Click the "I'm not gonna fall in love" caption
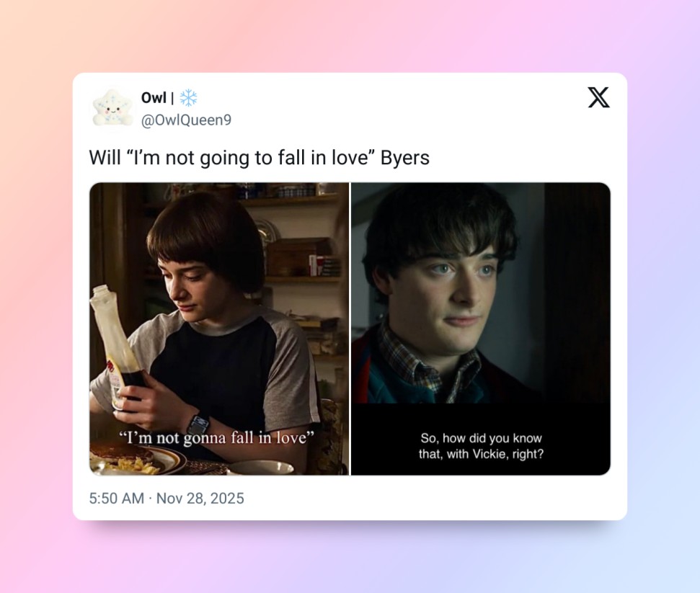700x593 pixels. (x=216, y=437)
